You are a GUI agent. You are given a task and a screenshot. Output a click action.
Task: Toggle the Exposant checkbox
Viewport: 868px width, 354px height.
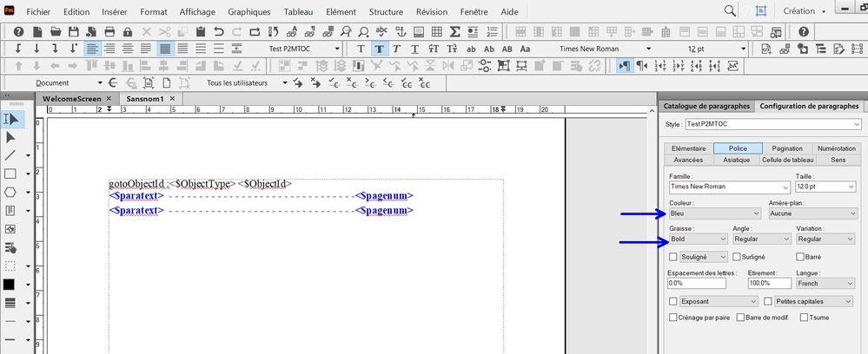point(673,301)
